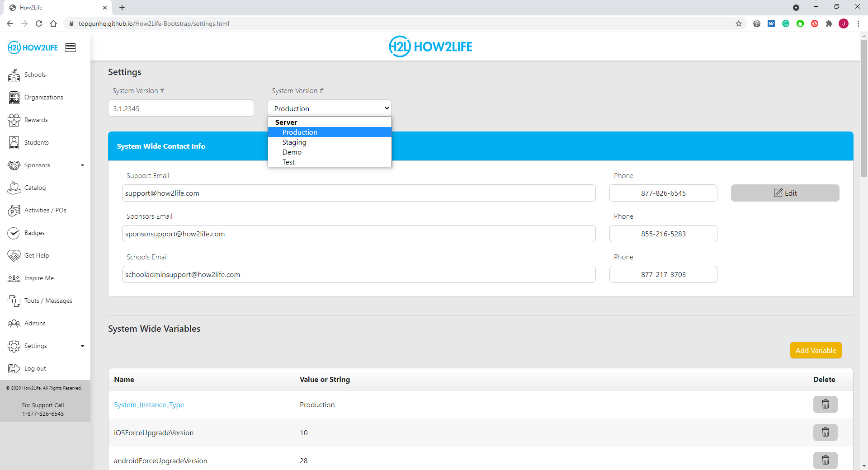Click the schools phone 877-217-3703 field

pos(663,274)
